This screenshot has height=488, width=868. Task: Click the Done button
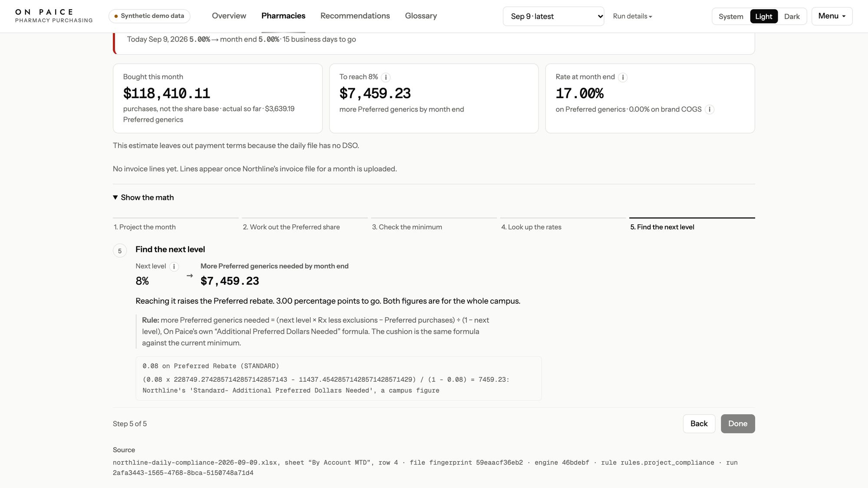tap(738, 423)
